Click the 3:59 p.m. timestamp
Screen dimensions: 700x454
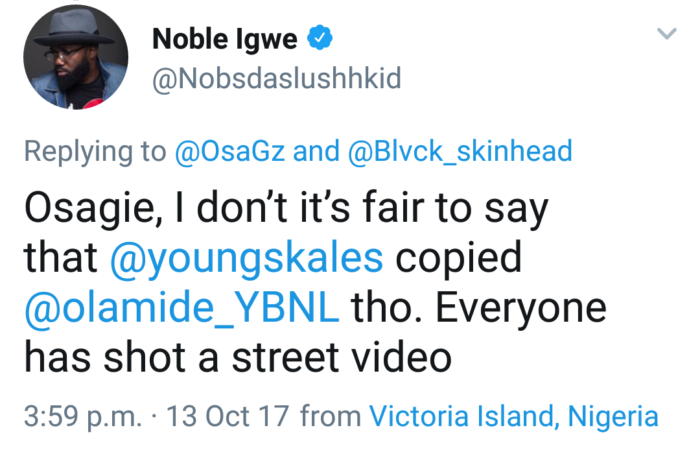pyautogui.click(x=82, y=415)
